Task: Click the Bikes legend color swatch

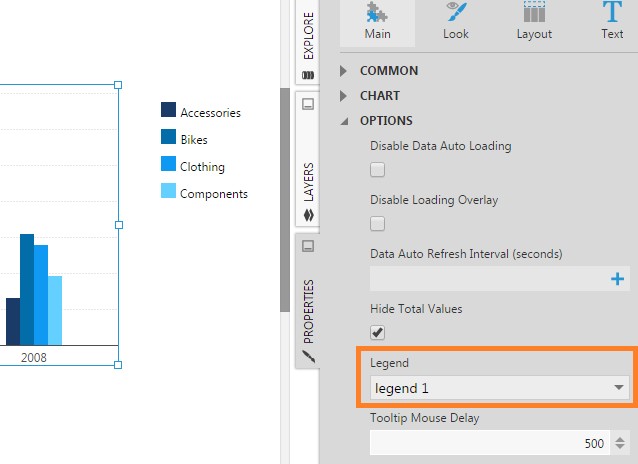Action: 168,138
